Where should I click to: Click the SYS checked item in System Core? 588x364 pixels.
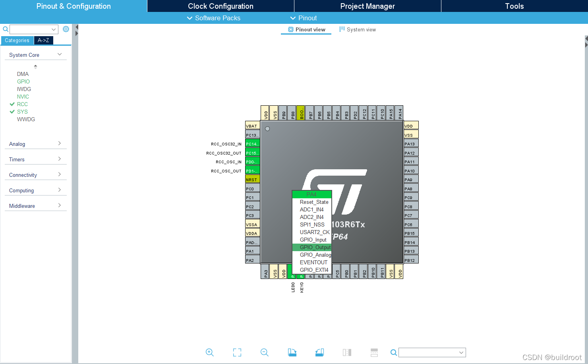click(x=22, y=112)
